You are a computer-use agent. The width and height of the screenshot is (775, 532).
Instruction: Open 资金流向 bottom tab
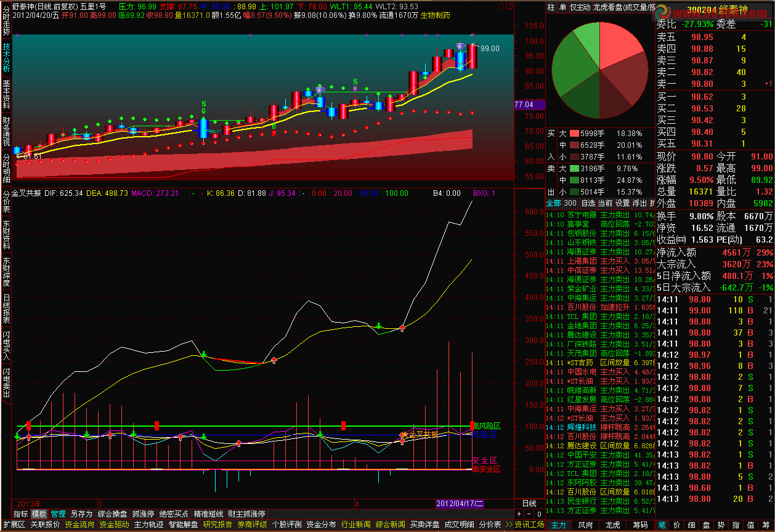point(79,525)
